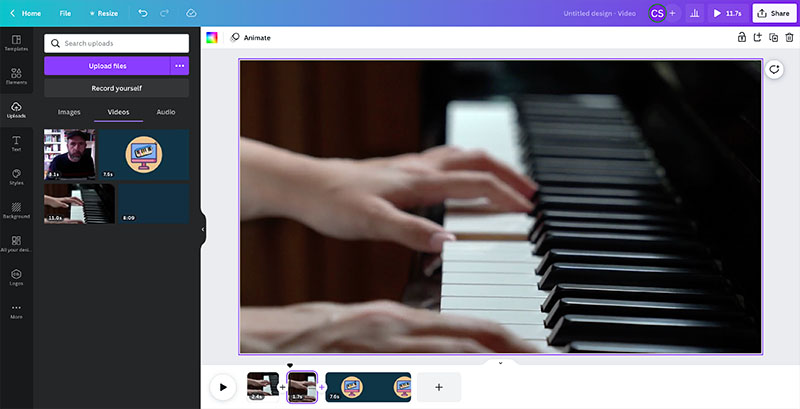This screenshot has width=800, height=409.
Task: Open the All your designs panel
Action: point(16,244)
